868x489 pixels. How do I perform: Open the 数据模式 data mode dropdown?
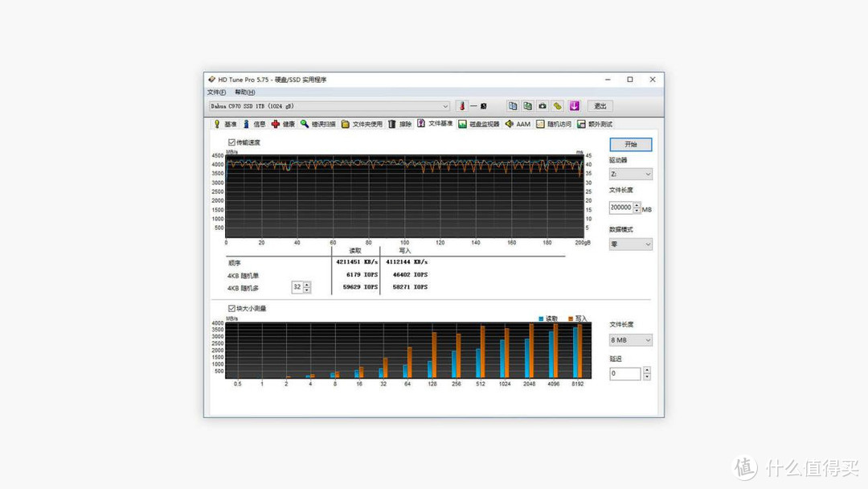pos(631,244)
